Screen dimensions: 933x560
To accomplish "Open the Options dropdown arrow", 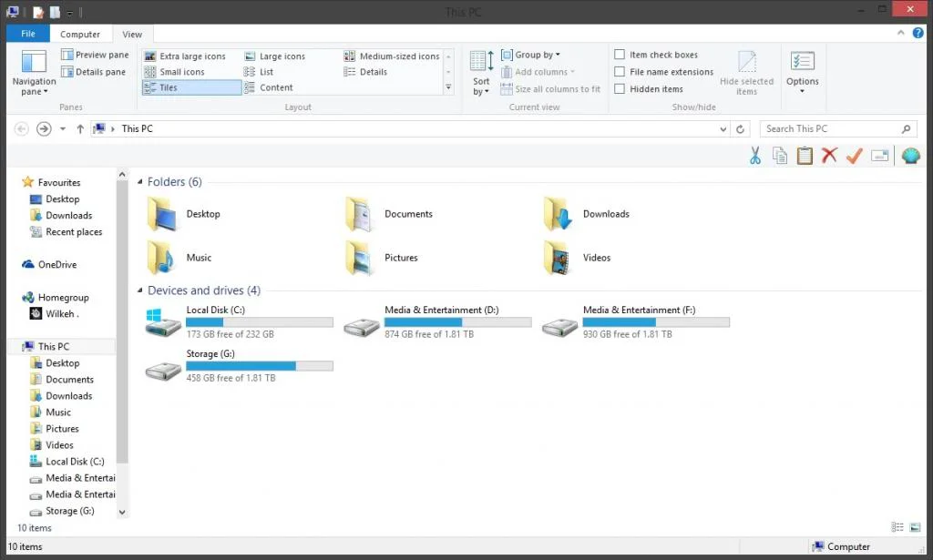I will pyautogui.click(x=802, y=92).
